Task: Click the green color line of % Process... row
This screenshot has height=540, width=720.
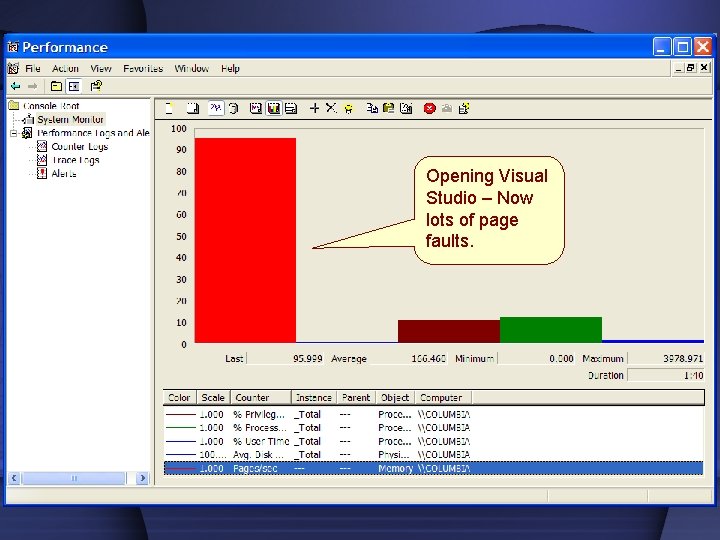Action: coord(180,428)
